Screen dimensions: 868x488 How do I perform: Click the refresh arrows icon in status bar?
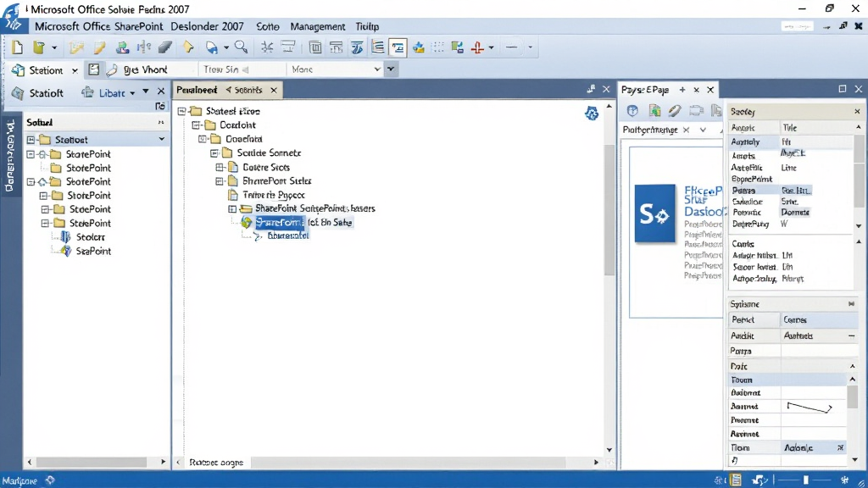[759, 480]
